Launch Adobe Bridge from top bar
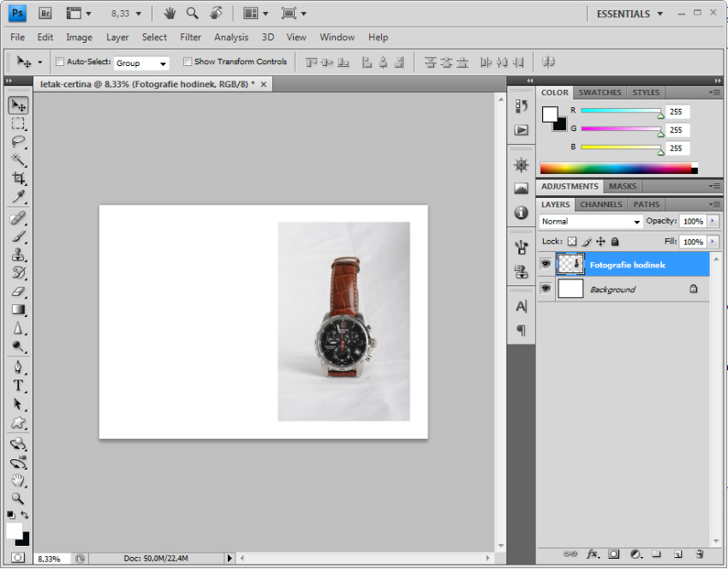 point(45,14)
